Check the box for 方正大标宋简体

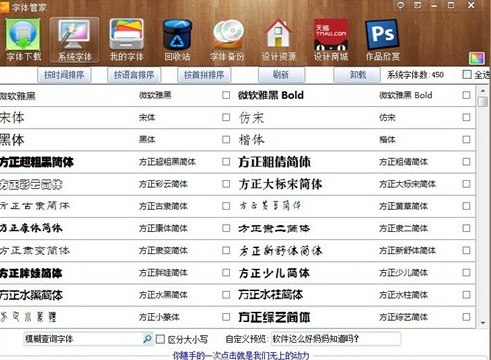click(466, 184)
